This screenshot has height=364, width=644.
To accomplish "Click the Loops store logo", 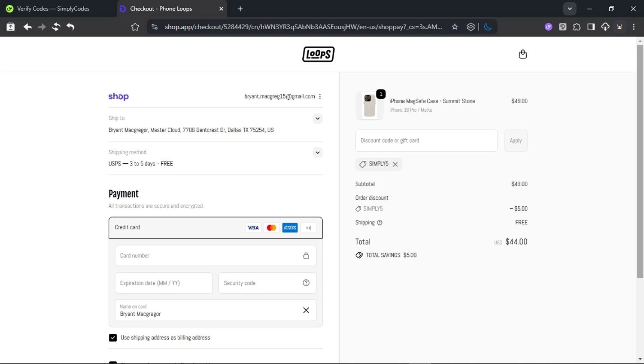I will point(318,54).
